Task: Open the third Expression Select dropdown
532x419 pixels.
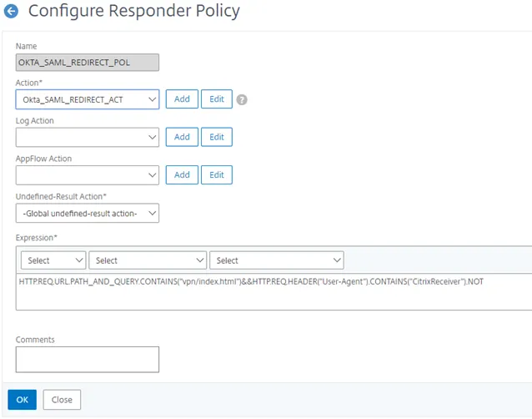Action: [x=276, y=260]
